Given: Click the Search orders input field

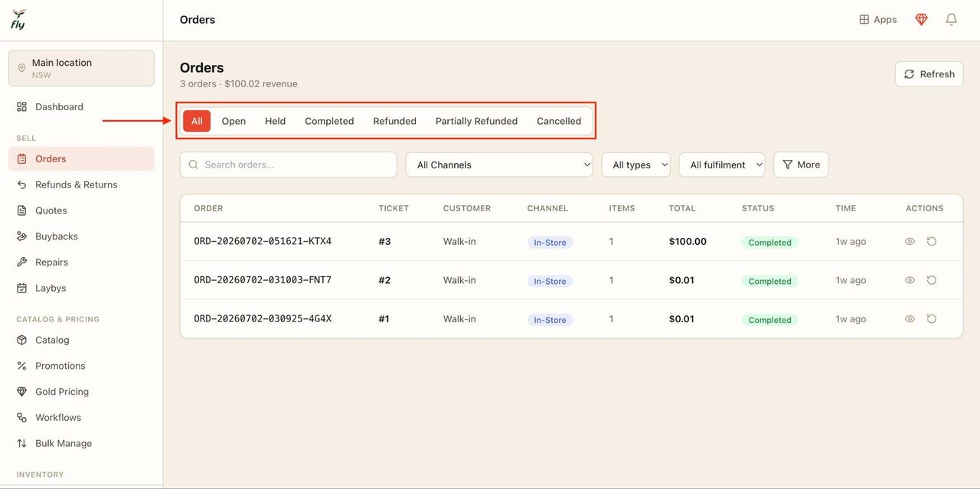Looking at the screenshot, I should (x=289, y=165).
